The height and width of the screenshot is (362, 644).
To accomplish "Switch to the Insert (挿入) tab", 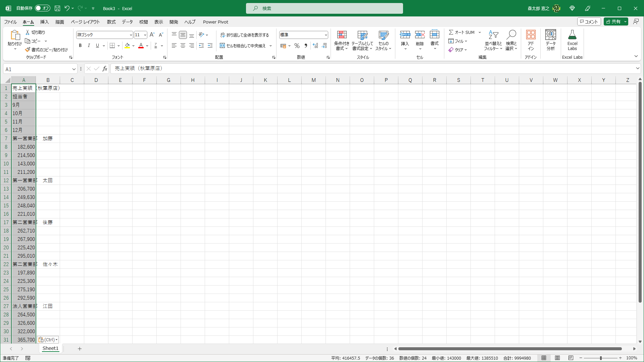I will 44,22.
